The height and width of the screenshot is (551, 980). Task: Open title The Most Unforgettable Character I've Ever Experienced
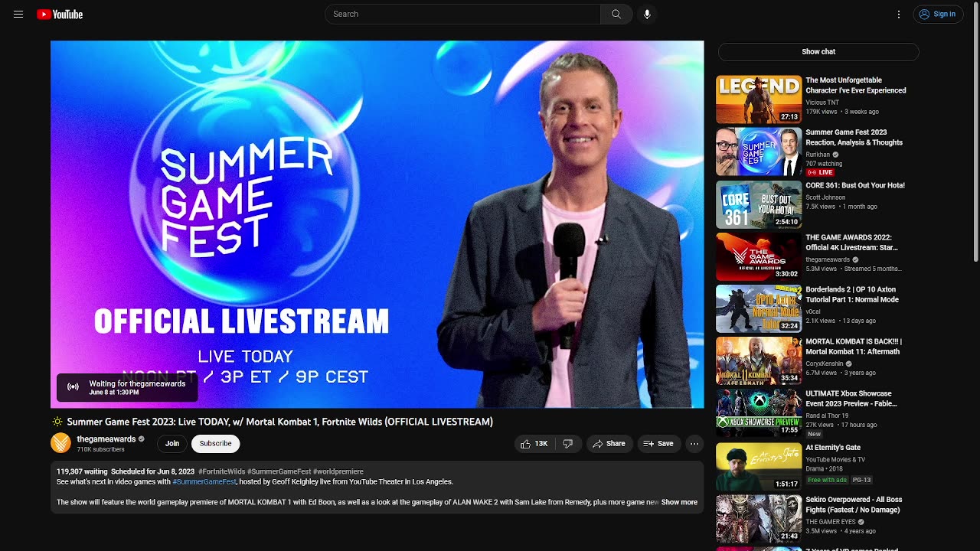click(856, 85)
